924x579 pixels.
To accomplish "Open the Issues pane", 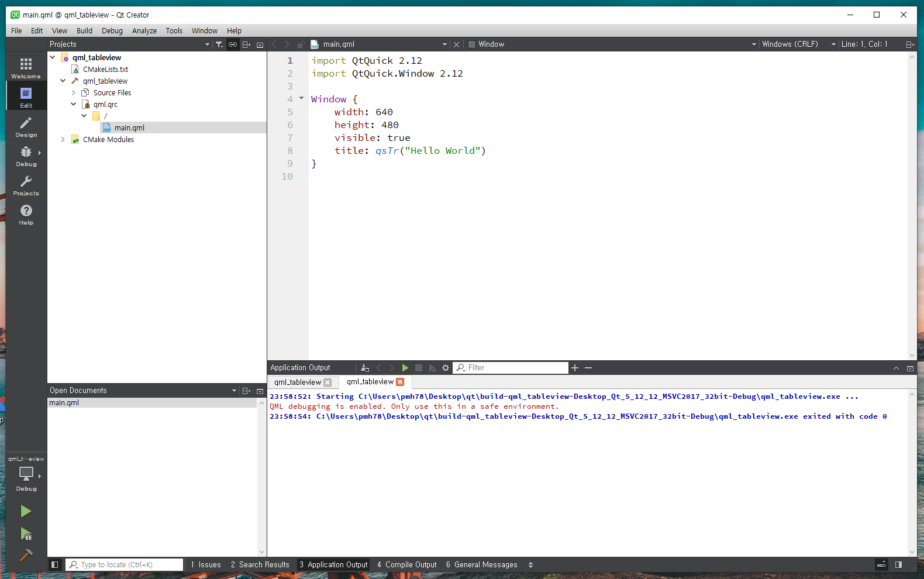I will [206, 564].
